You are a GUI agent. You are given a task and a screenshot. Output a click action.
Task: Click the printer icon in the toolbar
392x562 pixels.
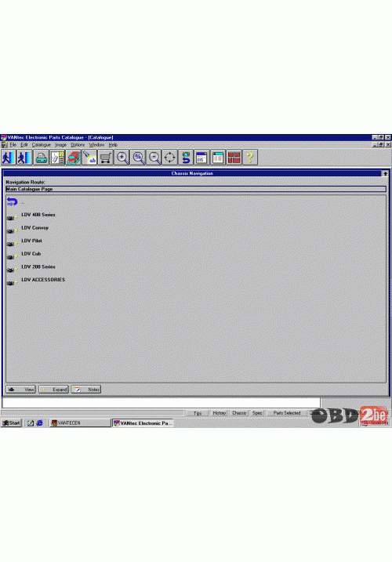click(x=41, y=158)
